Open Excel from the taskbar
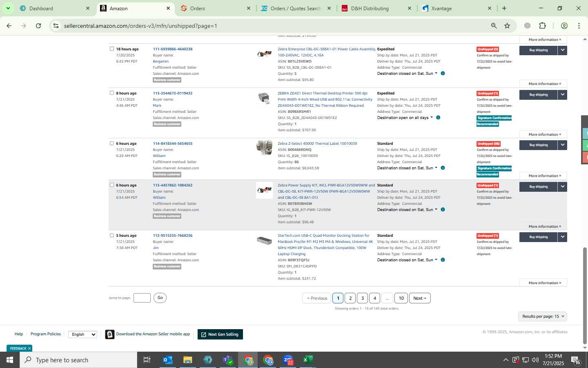The image size is (588, 368). coord(308,360)
